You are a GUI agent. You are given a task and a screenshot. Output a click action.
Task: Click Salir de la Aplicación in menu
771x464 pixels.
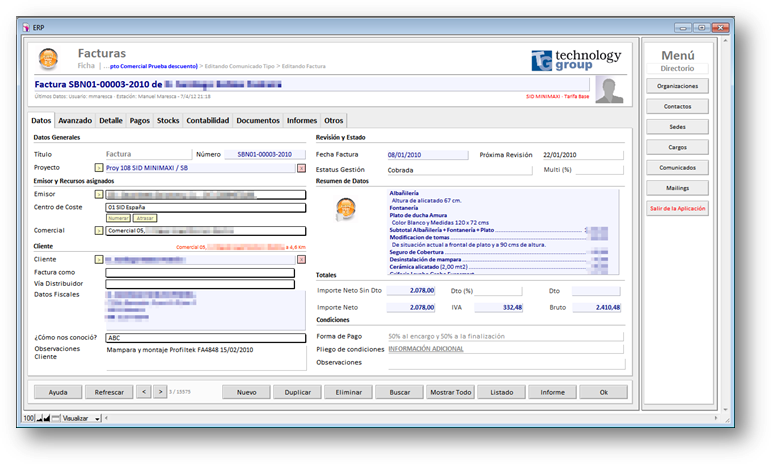(677, 208)
